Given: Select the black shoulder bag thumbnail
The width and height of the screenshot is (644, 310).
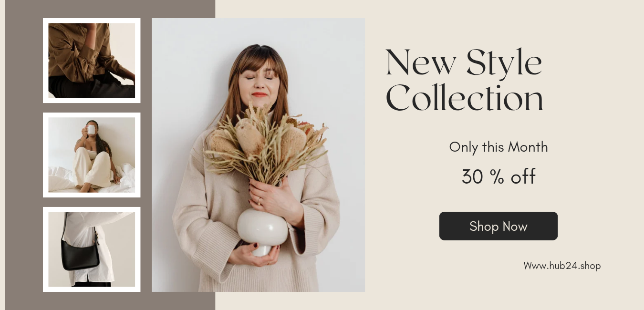Looking at the screenshot, I should tap(92, 249).
